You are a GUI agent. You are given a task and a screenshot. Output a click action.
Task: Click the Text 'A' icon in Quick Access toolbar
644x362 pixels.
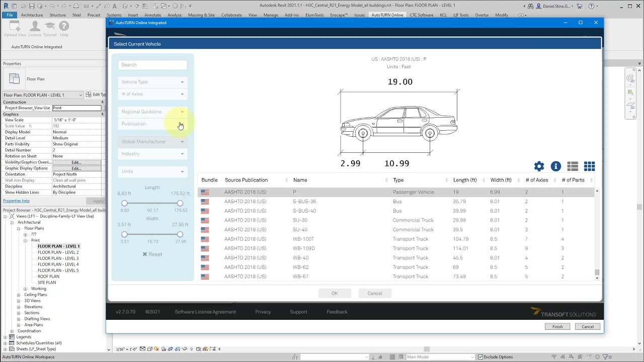click(x=115, y=6)
